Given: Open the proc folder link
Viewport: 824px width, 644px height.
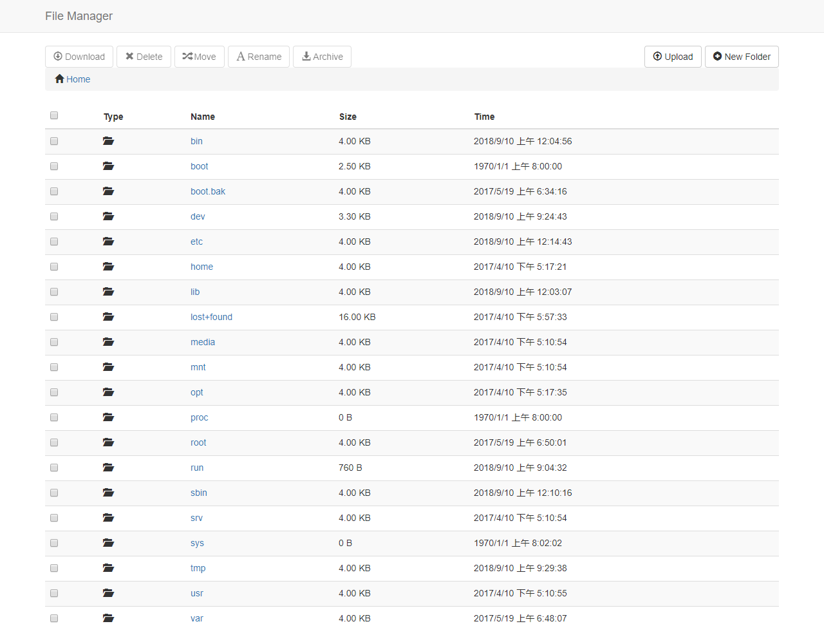Looking at the screenshot, I should tap(199, 417).
